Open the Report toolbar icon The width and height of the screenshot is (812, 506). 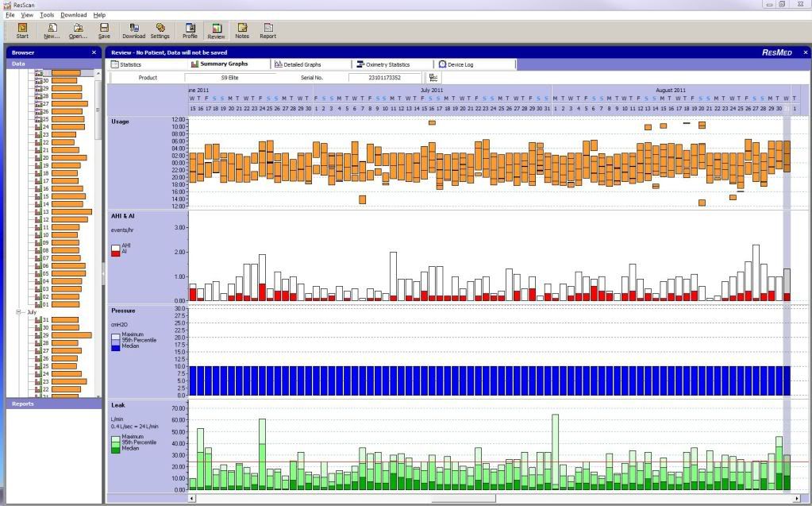coord(267,31)
